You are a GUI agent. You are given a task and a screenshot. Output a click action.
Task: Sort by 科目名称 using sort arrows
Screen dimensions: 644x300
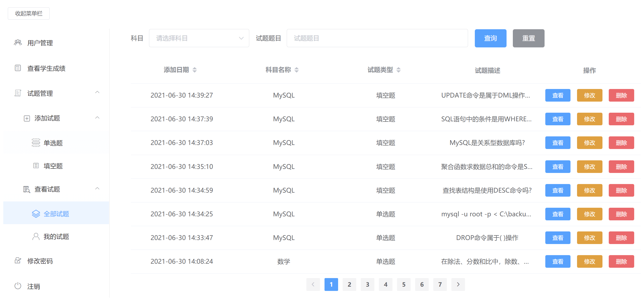click(x=297, y=70)
